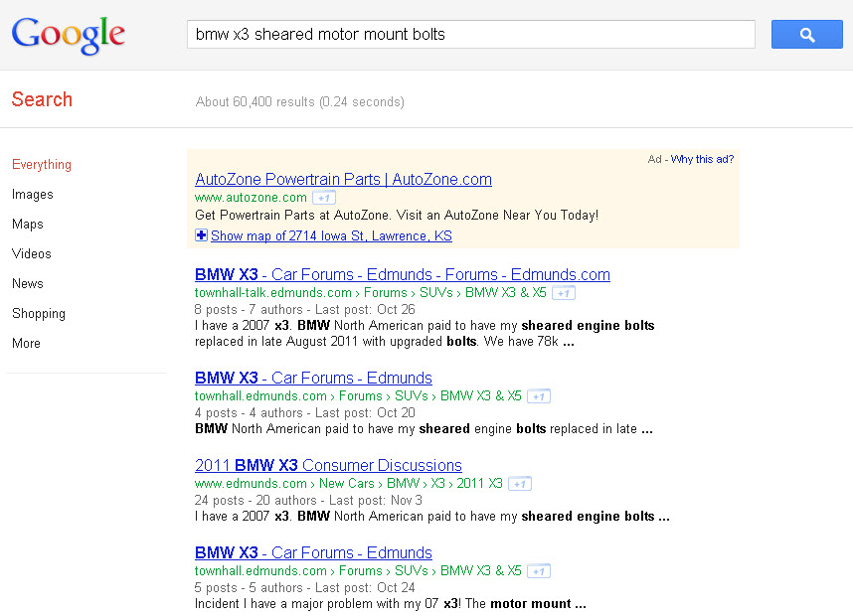Click the www.autozone.com green URL
Image resolution: width=853 pixels, height=616 pixels.
[x=251, y=198]
